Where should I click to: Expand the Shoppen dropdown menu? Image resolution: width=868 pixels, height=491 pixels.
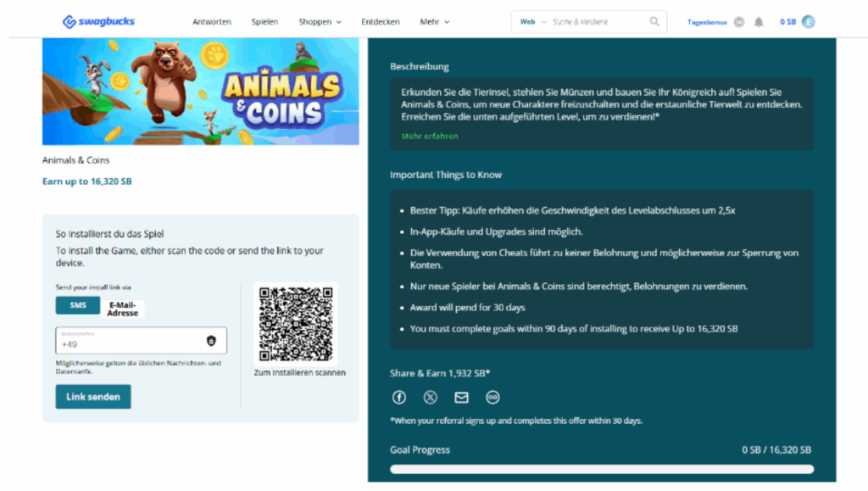point(320,22)
